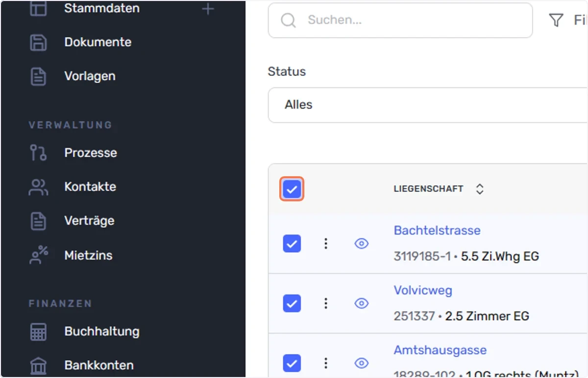Go to Prozesse in the sidebar
Screen dimensions: 588x378
click(x=91, y=153)
